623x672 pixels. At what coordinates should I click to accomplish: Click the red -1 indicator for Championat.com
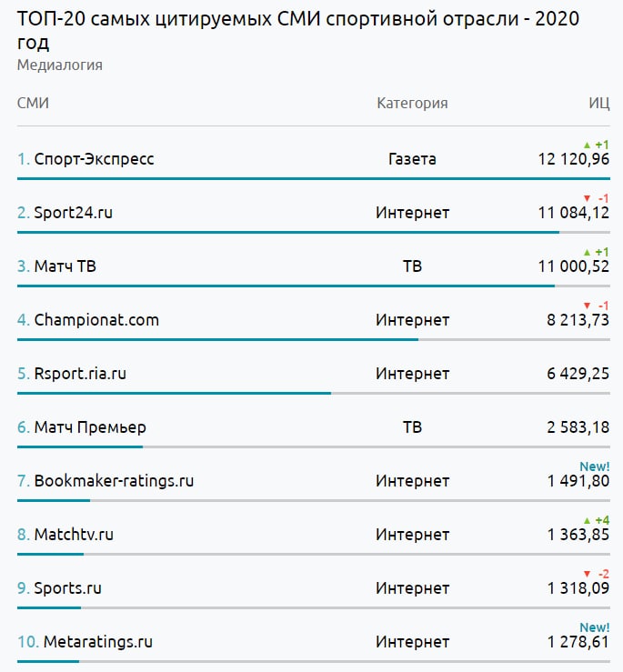(597, 306)
